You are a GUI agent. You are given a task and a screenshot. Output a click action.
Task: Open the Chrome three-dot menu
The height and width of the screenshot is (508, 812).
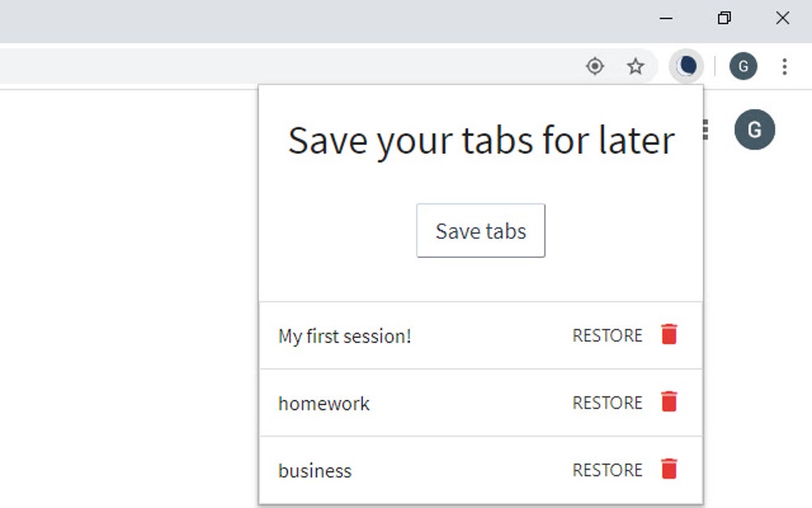[x=785, y=66]
